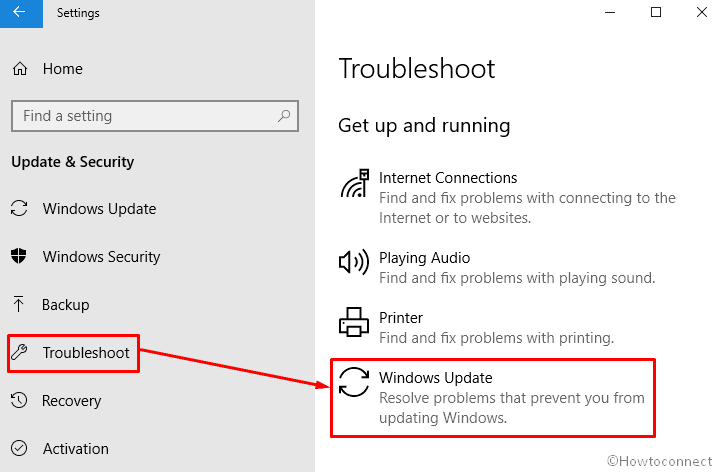Click the search magnifier icon
The width and height of the screenshot is (720, 472).
coord(284,116)
